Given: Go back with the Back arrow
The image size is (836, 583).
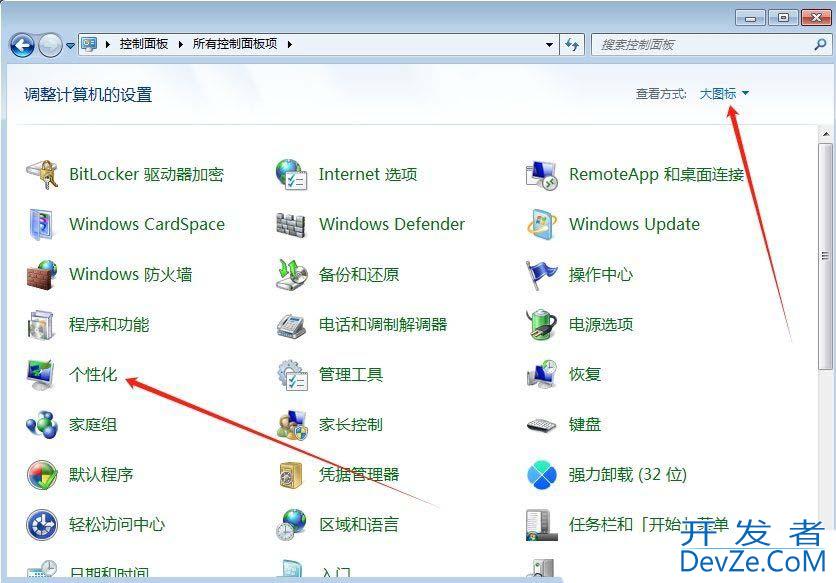Looking at the screenshot, I should click(x=22, y=45).
